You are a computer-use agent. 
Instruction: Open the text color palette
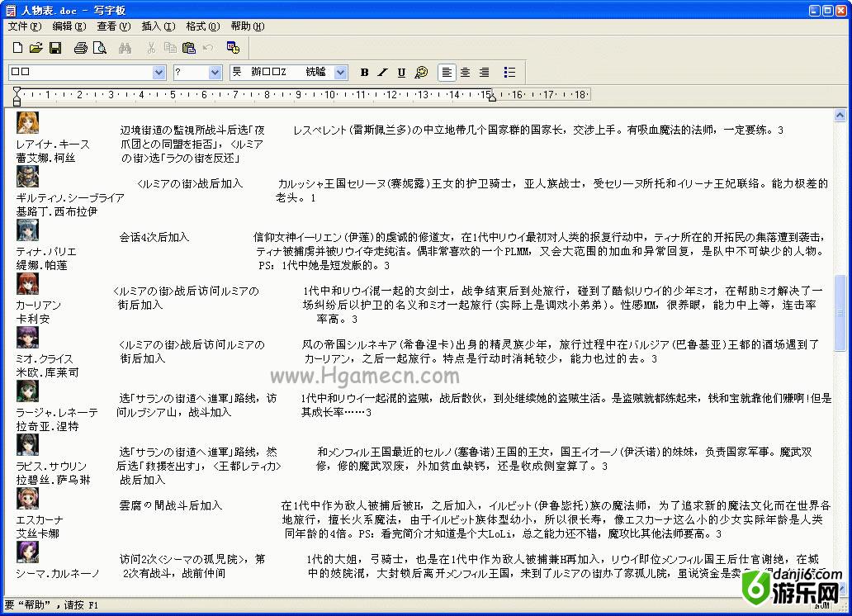pos(421,73)
